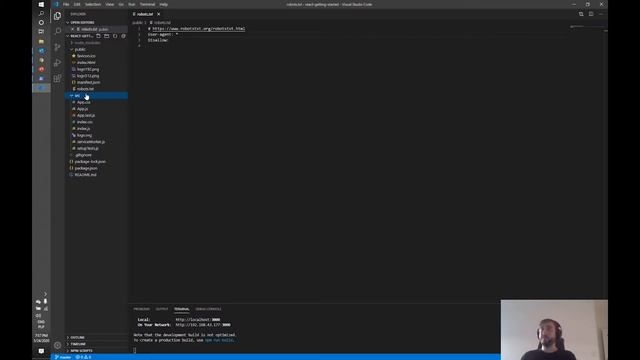Open the Manage gear in the activity bar
Screen dimensions: 640x360
click(58, 345)
